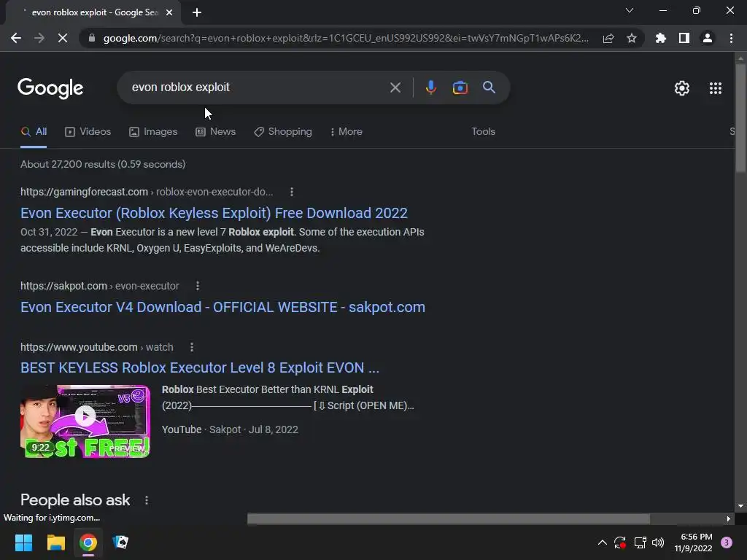The height and width of the screenshot is (560, 747).
Task: Click the Chrome taskbar icon
Action: point(88,542)
